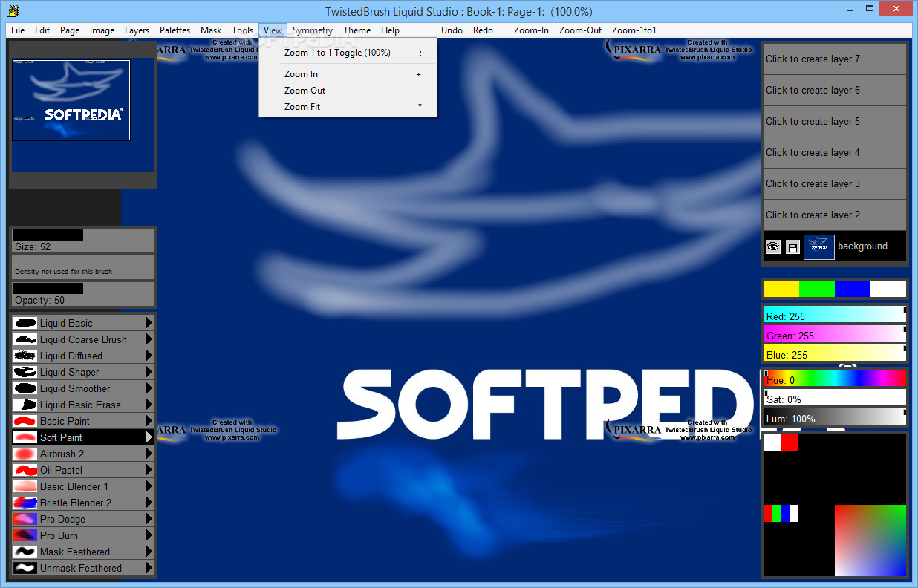The height and width of the screenshot is (588, 918).
Task: Click the Redo button
Action: coord(483,30)
